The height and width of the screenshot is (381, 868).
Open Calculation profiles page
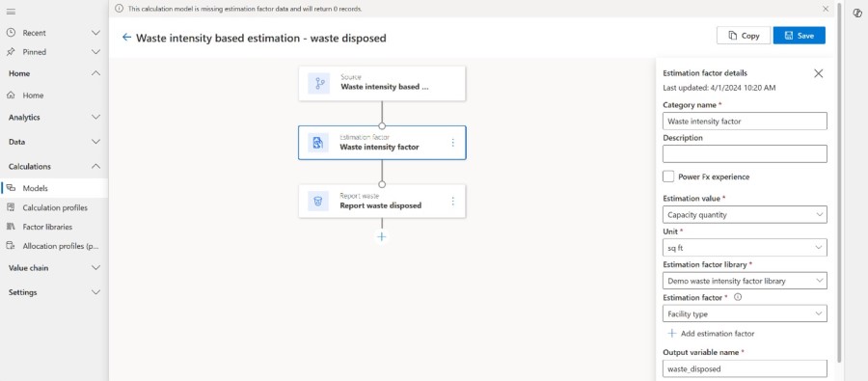(x=54, y=207)
